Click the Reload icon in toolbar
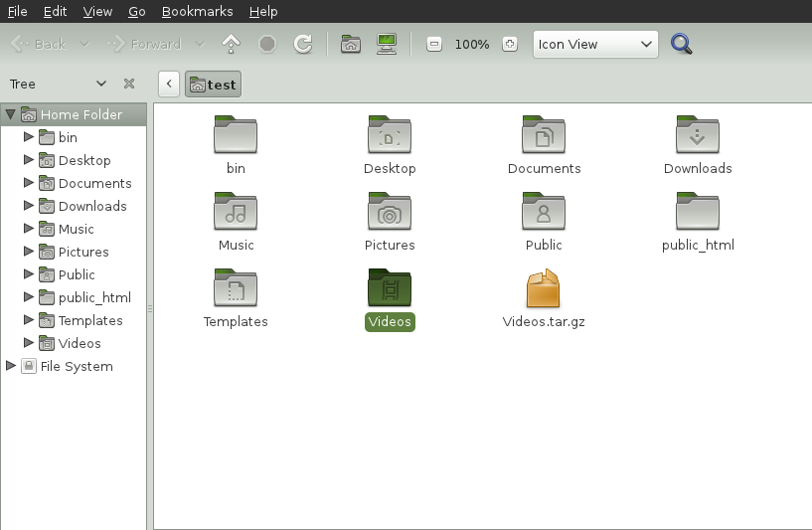 [303, 44]
